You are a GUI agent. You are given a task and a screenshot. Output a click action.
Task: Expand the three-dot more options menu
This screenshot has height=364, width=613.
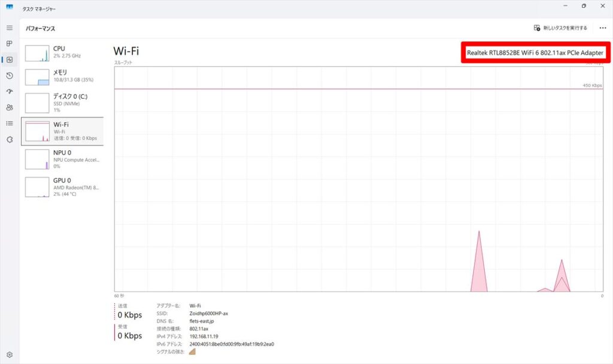pyautogui.click(x=602, y=28)
